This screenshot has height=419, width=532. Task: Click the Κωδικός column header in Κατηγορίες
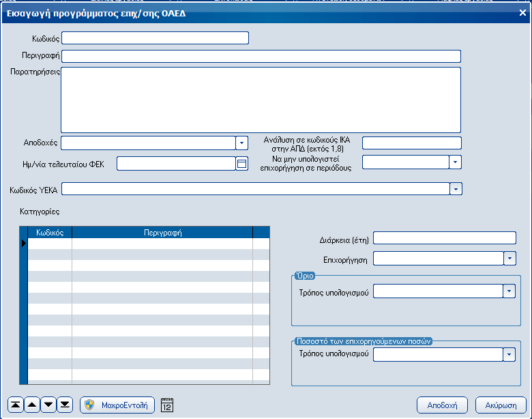50,233
